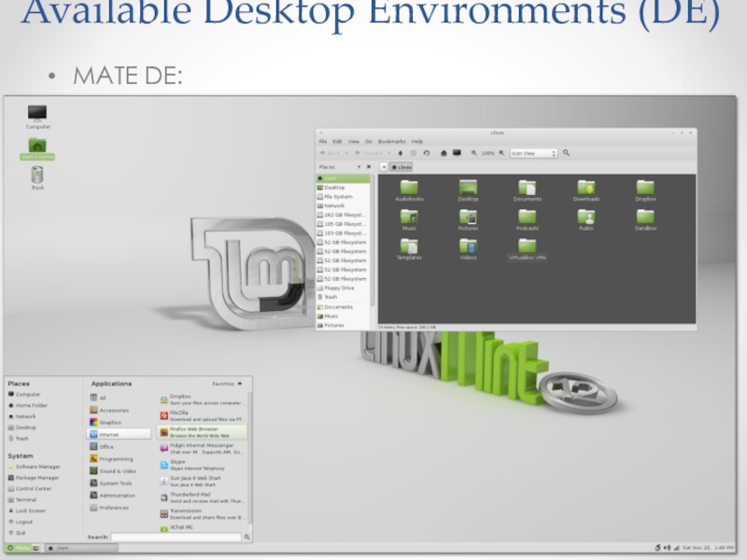
Task: Open the Icon View dropdown
Action: 533,153
